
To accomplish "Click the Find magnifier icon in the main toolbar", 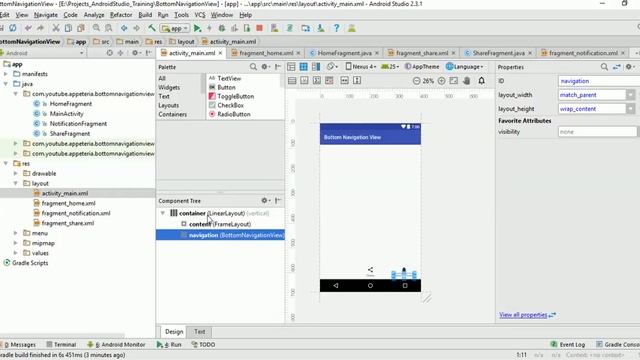I will pyautogui.click(x=96, y=28).
